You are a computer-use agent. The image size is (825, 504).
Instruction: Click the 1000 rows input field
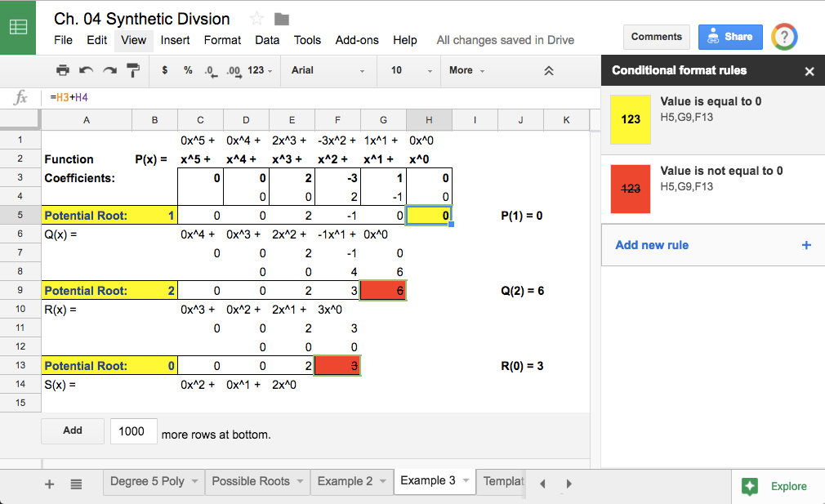pos(133,430)
